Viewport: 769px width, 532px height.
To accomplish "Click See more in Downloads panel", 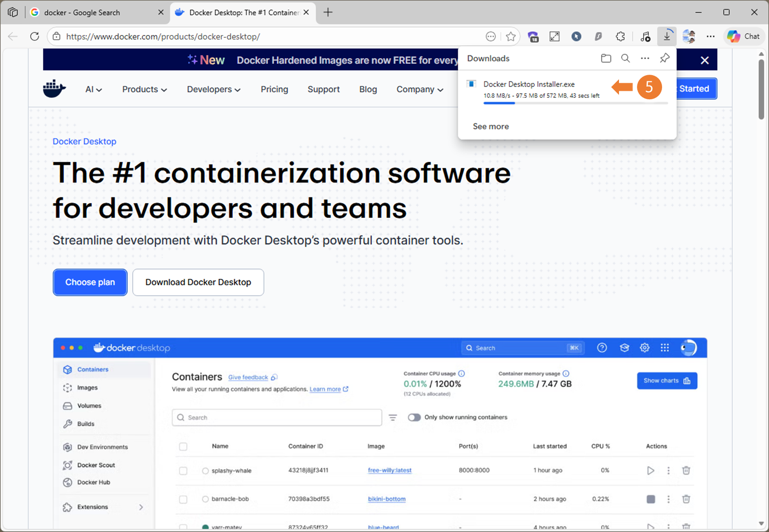I will 491,126.
